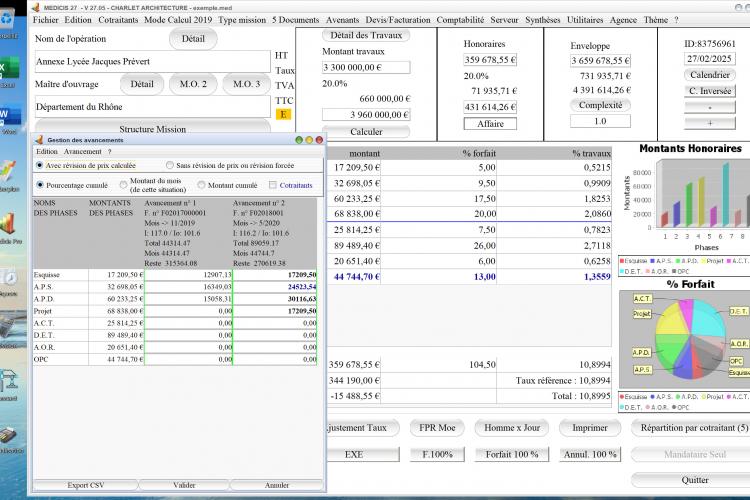750x500 pixels.
Task: Select 'Pourcentage cumulé' radio option
Action: pyautogui.click(x=40, y=185)
